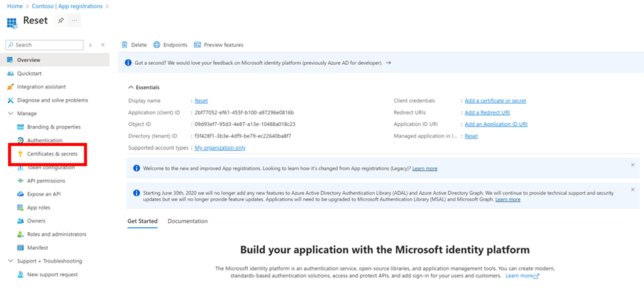
Task: Collapse the sidebar with double chevron
Action: 103,45
